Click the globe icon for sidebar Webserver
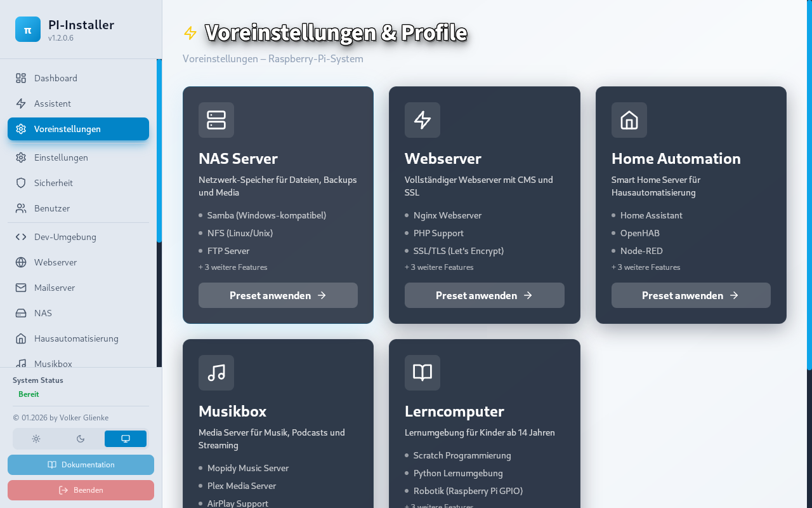 click(x=21, y=262)
